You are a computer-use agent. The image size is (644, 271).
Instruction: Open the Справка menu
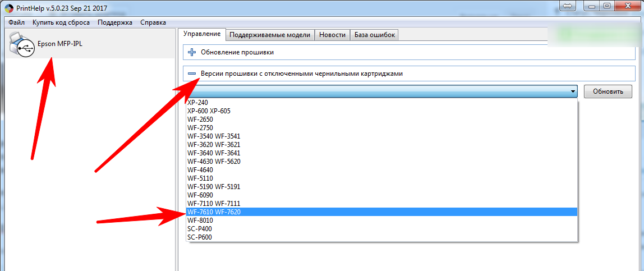(153, 22)
